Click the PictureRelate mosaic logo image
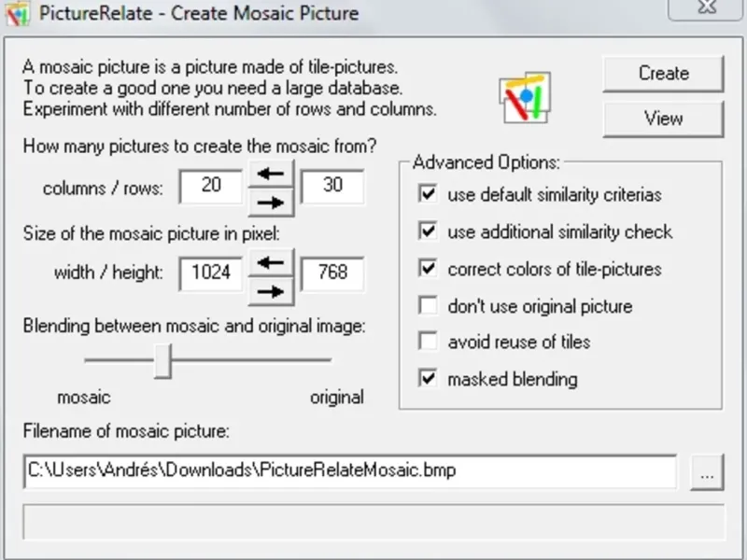 click(x=525, y=98)
